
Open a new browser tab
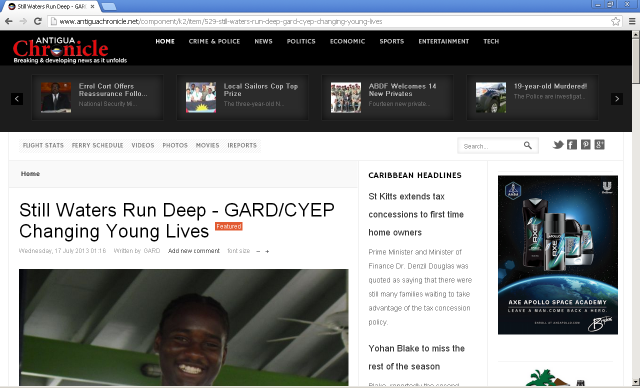[x=109, y=7]
